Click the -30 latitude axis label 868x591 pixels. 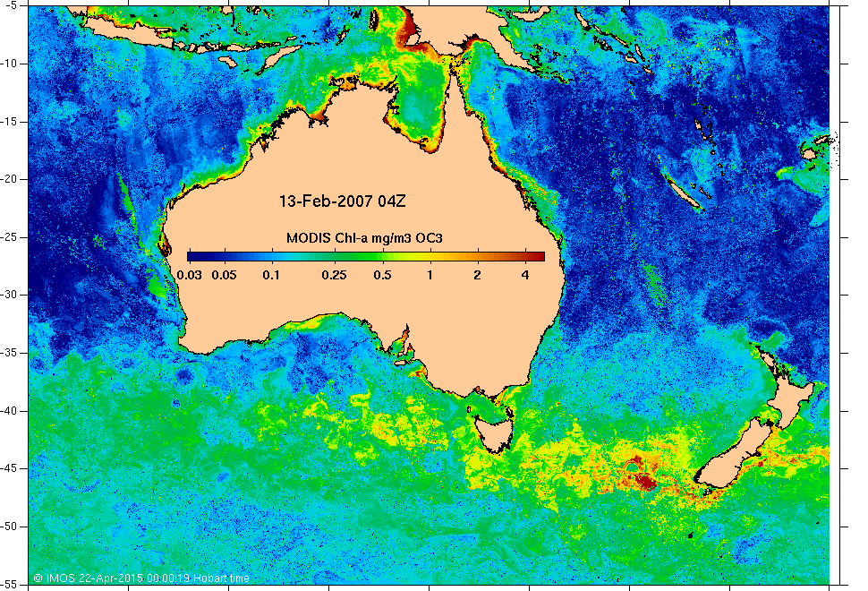tap(10, 295)
